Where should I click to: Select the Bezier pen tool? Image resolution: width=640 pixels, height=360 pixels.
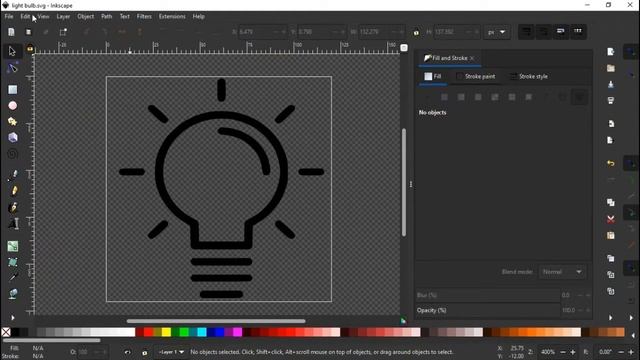click(13, 175)
